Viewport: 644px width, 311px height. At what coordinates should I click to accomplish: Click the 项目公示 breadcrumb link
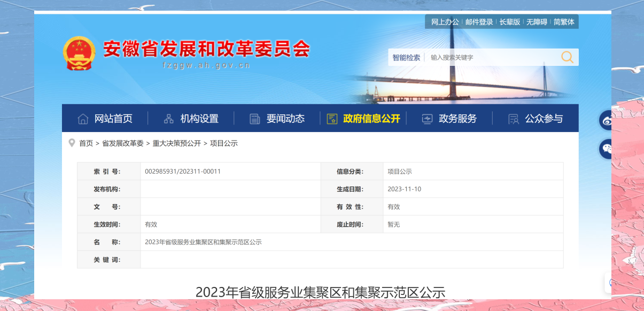tap(223, 143)
